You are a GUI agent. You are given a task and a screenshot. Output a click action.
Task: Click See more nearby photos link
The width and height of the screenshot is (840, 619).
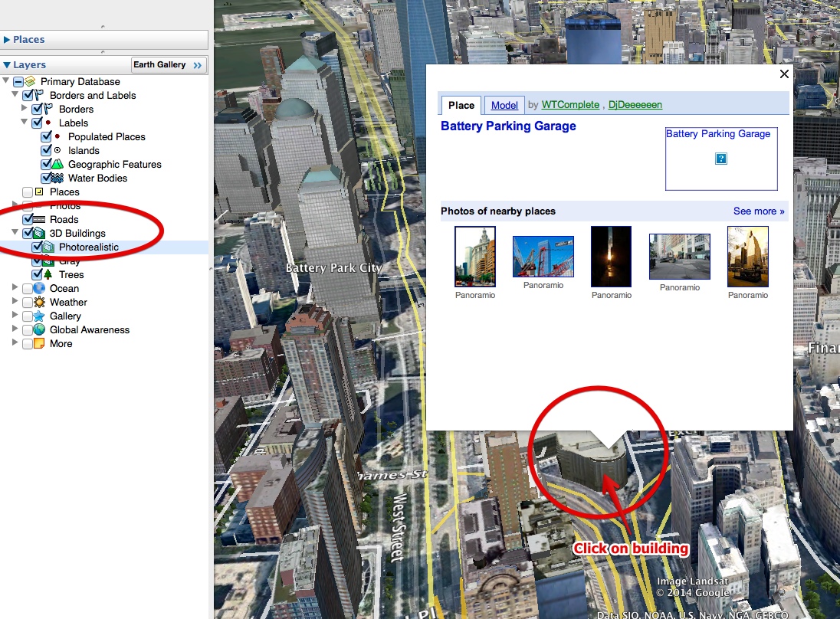coord(759,211)
